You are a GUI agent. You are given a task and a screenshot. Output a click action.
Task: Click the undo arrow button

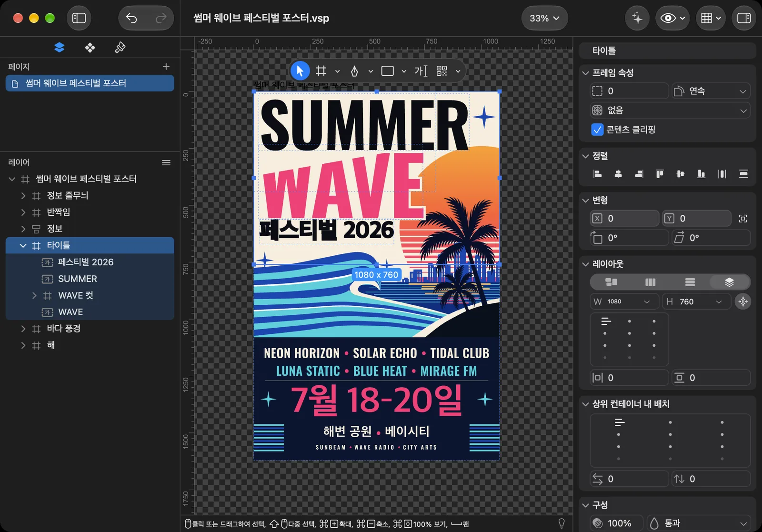coord(131,18)
